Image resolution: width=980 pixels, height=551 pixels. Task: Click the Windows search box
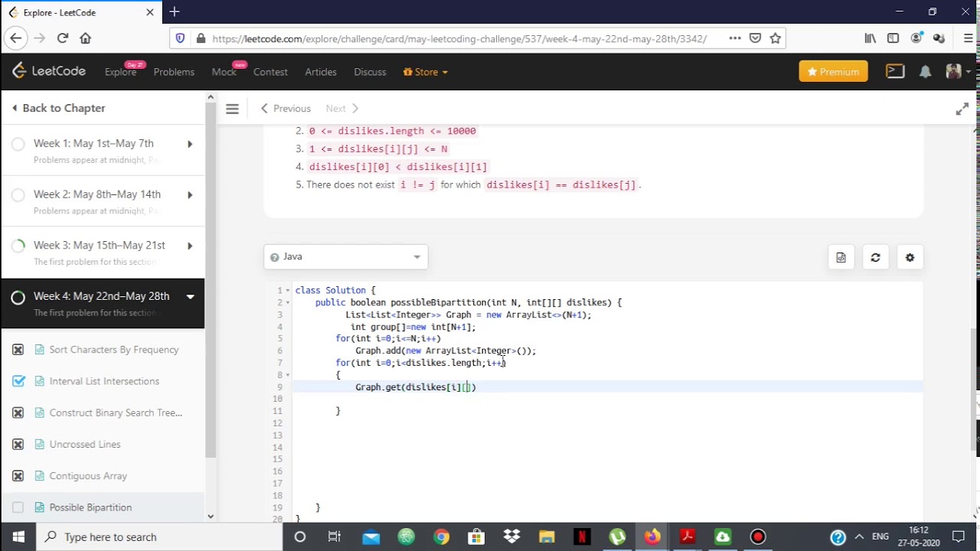[x=159, y=536]
